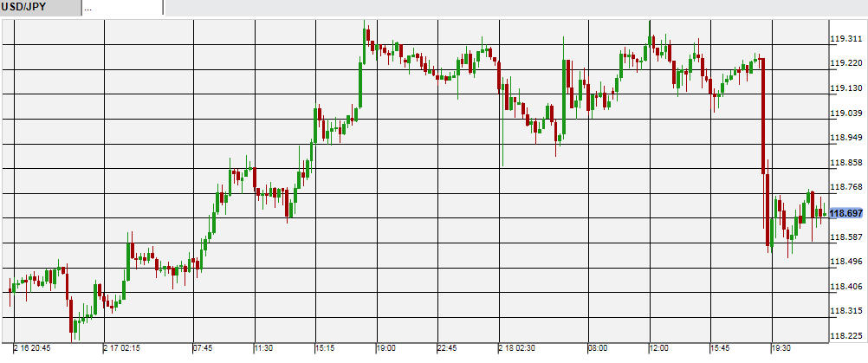
Task: Click the highlighted current price 118.697
Action: [x=846, y=213]
